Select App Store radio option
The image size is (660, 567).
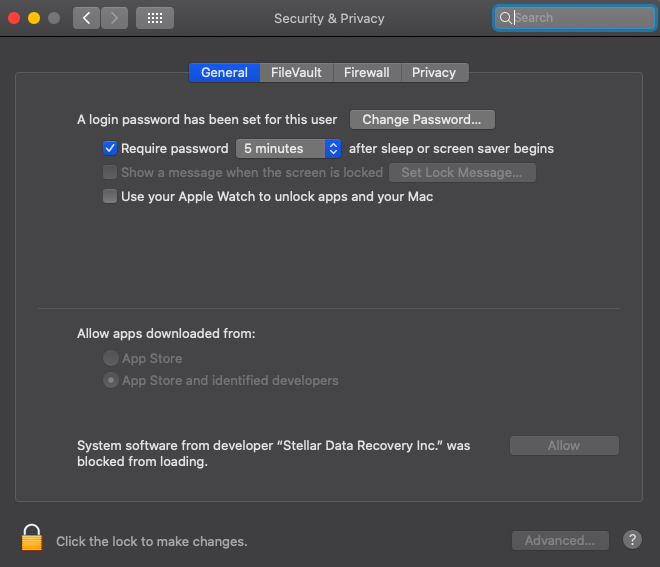click(111, 358)
